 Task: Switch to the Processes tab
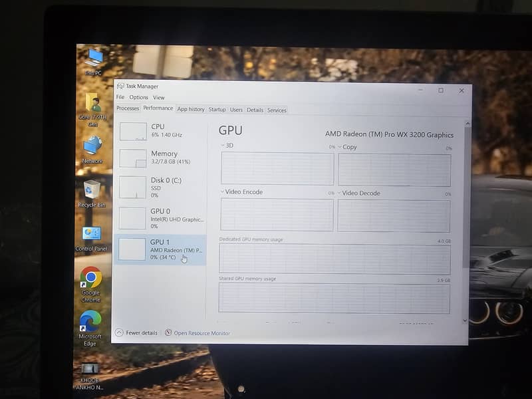128,108
